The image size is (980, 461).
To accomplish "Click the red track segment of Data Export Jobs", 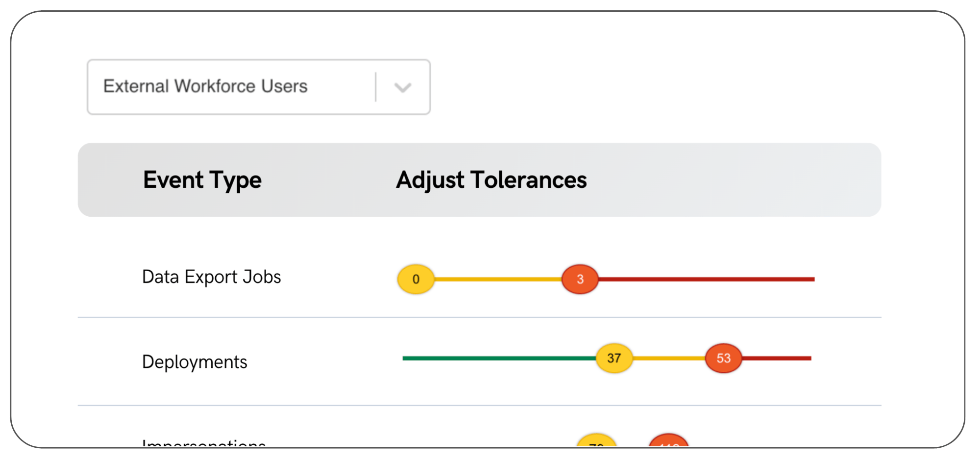I will 706,279.
